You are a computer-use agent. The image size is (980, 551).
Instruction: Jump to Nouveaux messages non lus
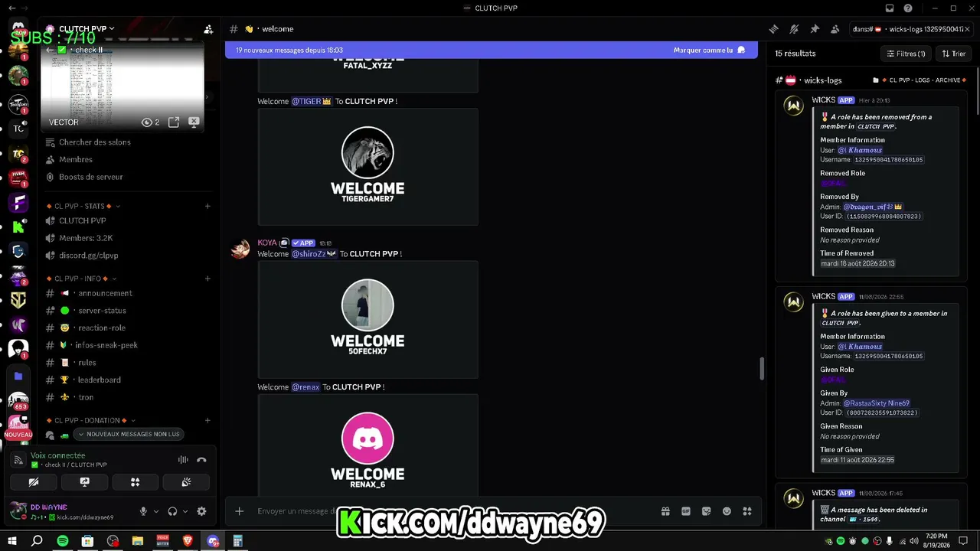point(129,434)
